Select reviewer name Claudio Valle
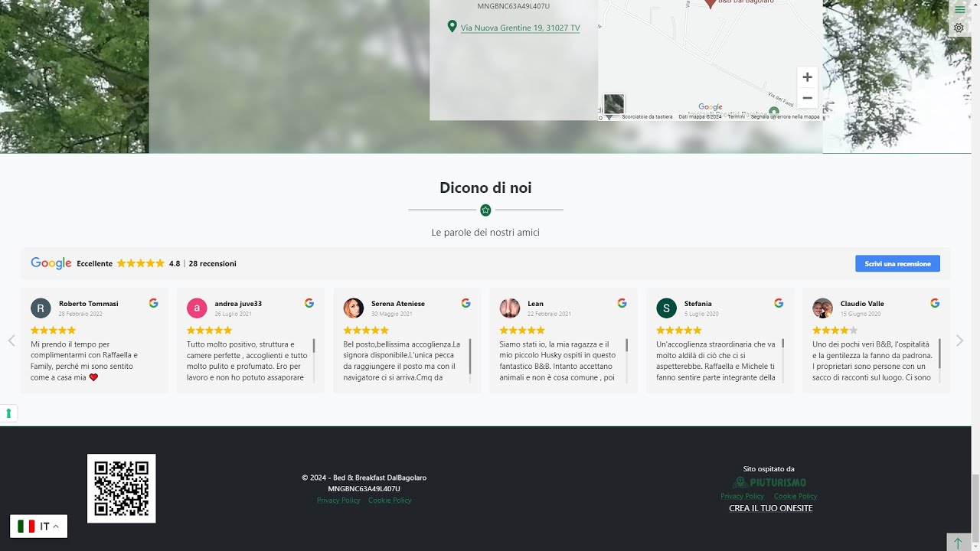Screen dimensions: 980x551 (862, 304)
